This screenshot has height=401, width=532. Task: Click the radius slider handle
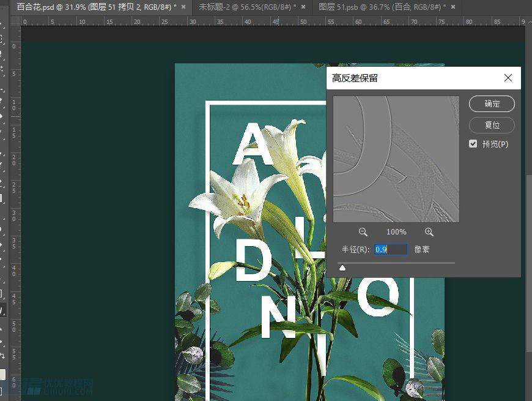tap(342, 268)
